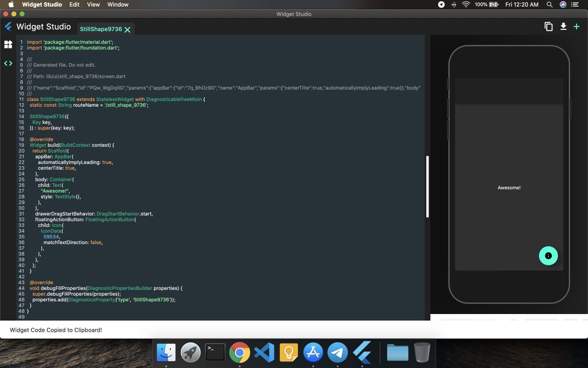
Task: Click the import material.dart line
Action: pyautogui.click(x=70, y=42)
